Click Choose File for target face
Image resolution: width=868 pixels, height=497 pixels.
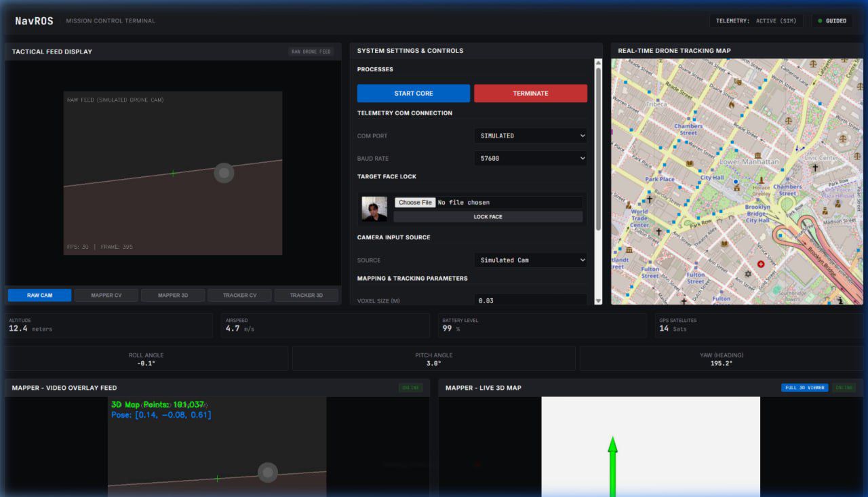415,202
